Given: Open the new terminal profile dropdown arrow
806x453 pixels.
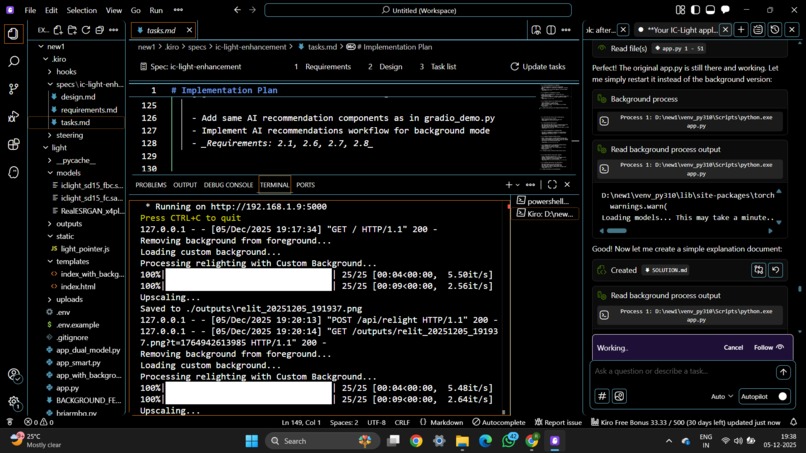Looking at the screenshot, I should pyautogui.click(x=518, y=185).
